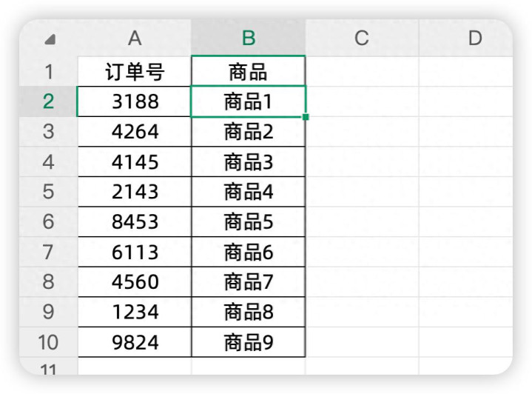Select row 5 header
532x394 pixels.
[x=49, y=192]
